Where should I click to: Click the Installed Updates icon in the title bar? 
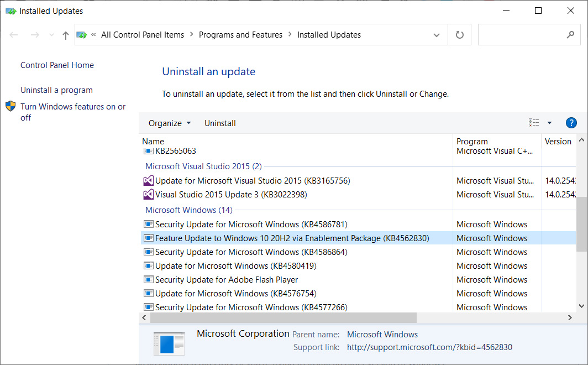pos(10,10)
